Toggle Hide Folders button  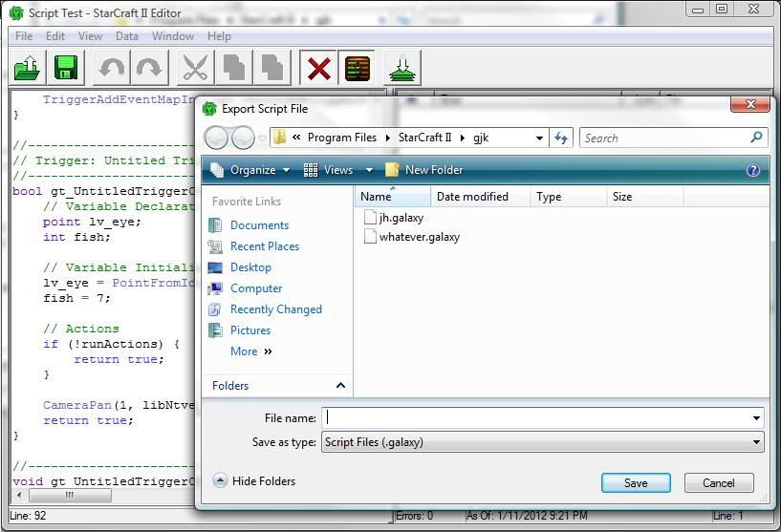(254, 481)
